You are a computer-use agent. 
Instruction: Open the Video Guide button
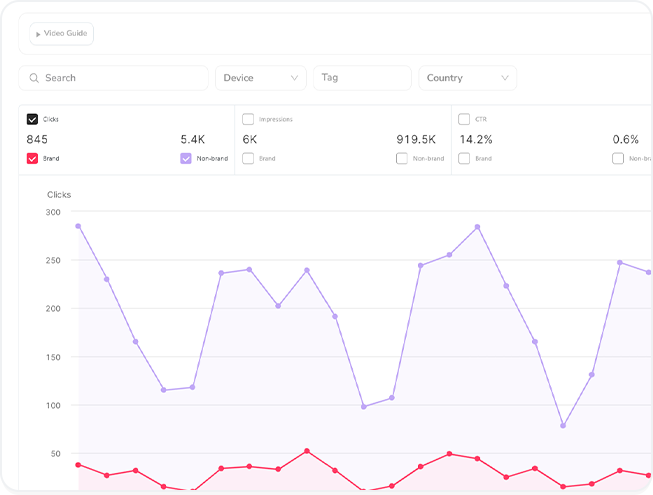tap(62, 34)
